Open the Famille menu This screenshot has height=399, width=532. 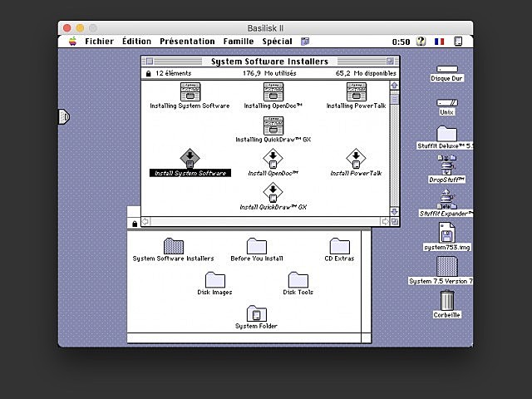click(239, 42)
